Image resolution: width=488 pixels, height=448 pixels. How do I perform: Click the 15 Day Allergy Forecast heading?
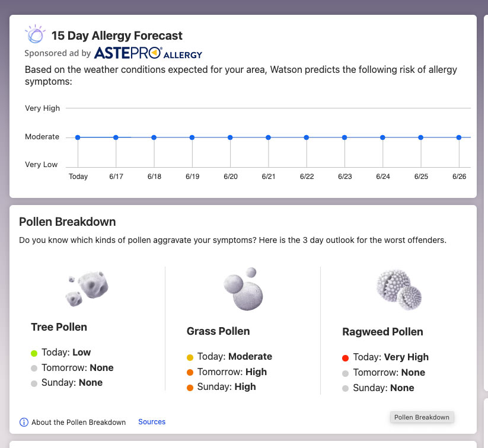pos(117,36)
